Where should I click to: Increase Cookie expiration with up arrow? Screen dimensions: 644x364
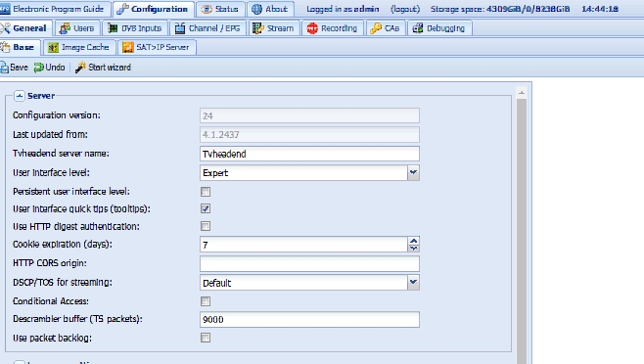[x=414, y=241]
